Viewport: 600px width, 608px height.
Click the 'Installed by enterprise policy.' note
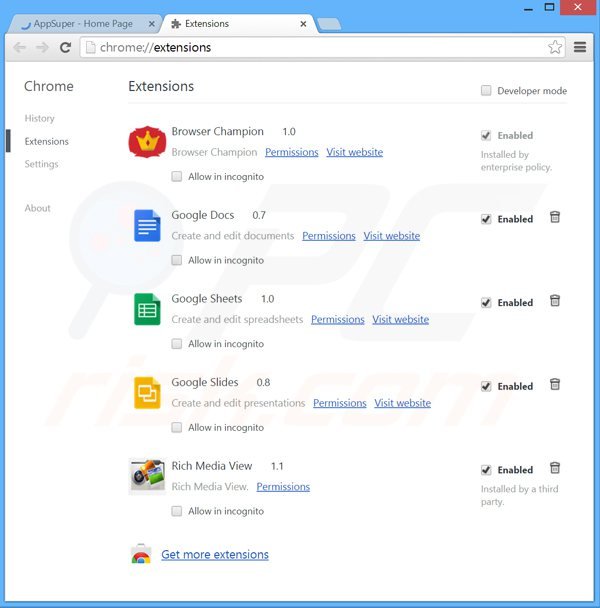pyautogui.click(x=516, y=161)
